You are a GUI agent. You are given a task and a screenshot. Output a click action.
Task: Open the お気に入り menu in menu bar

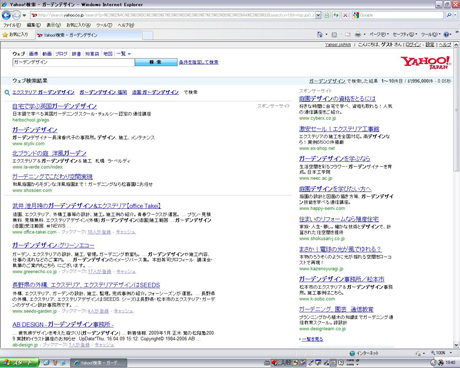78,25
